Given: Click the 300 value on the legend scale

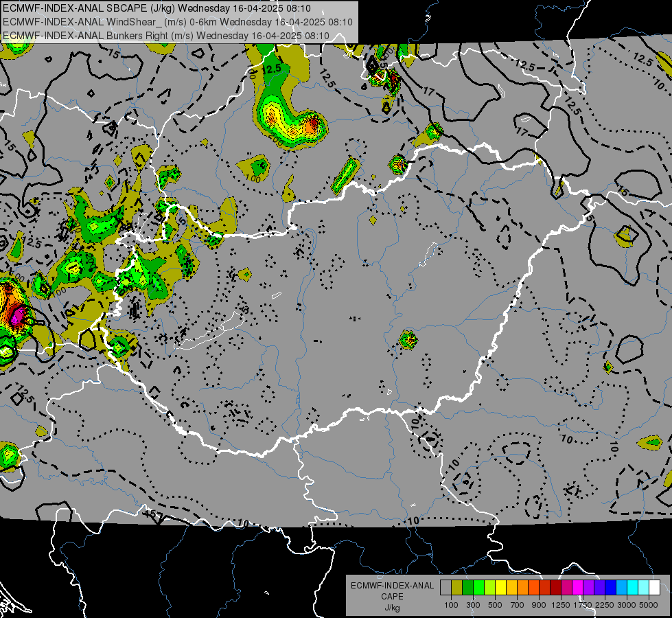Looking at the screenshot, I should (473, 605).
